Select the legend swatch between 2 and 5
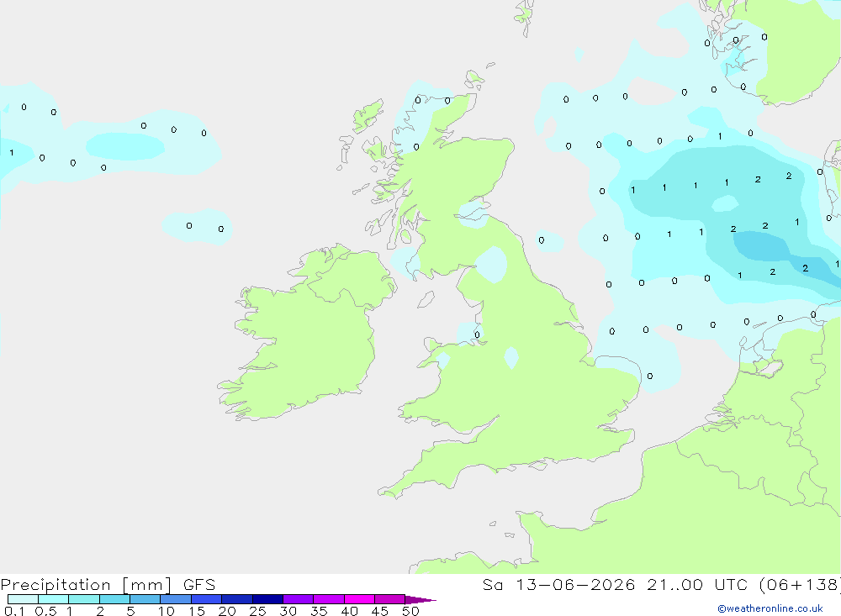 click(114, 599)
